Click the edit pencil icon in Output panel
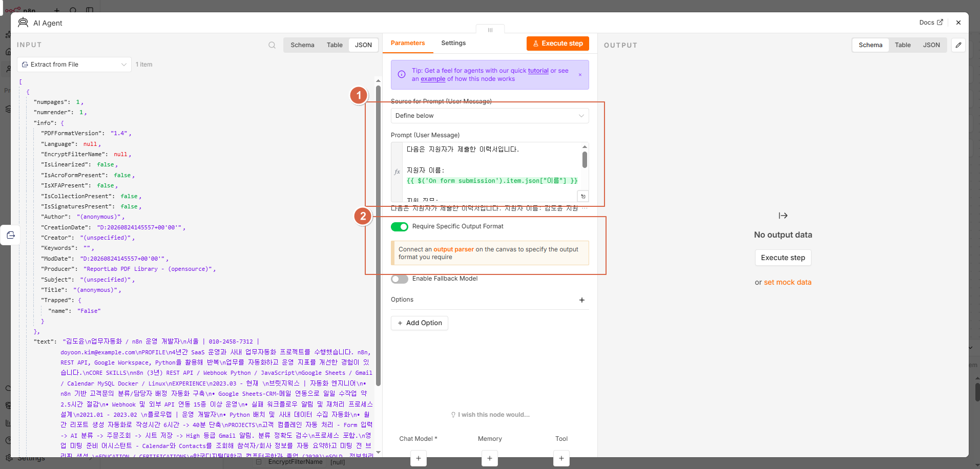Screen dimensions: 980x469 958,45
